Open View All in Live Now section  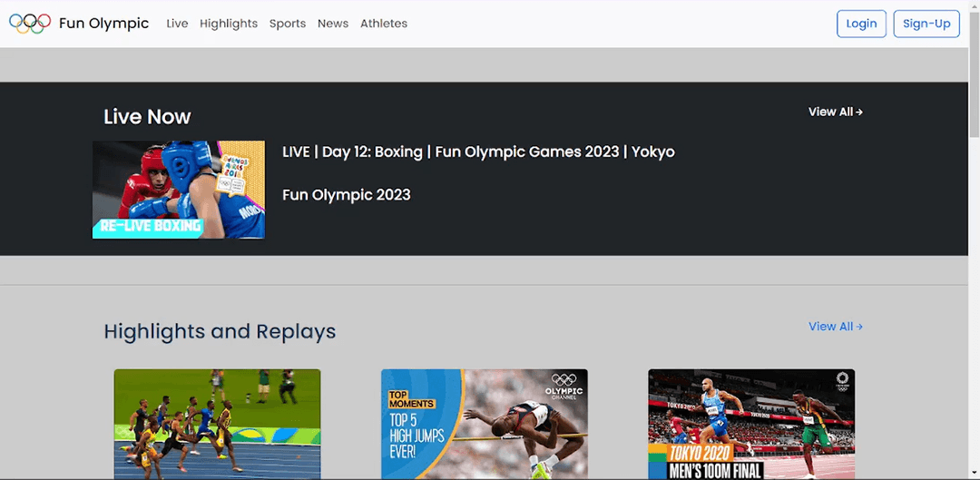point(836,112)
